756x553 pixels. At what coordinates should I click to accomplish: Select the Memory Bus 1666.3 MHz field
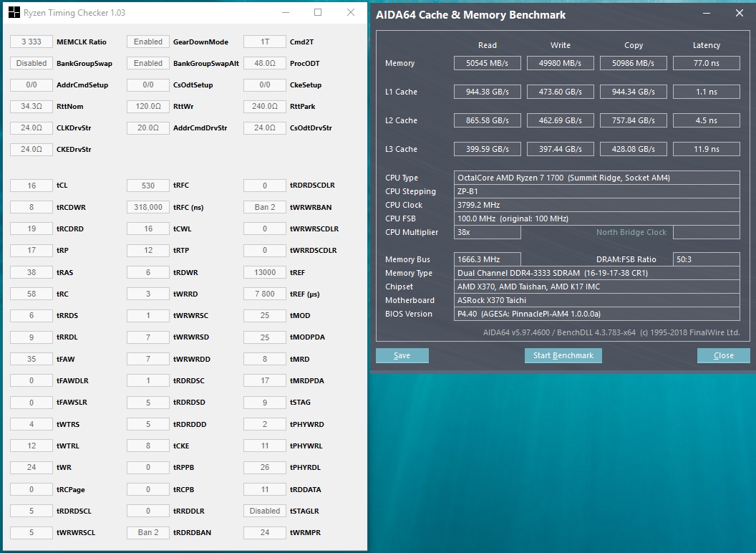click(487, 259)
